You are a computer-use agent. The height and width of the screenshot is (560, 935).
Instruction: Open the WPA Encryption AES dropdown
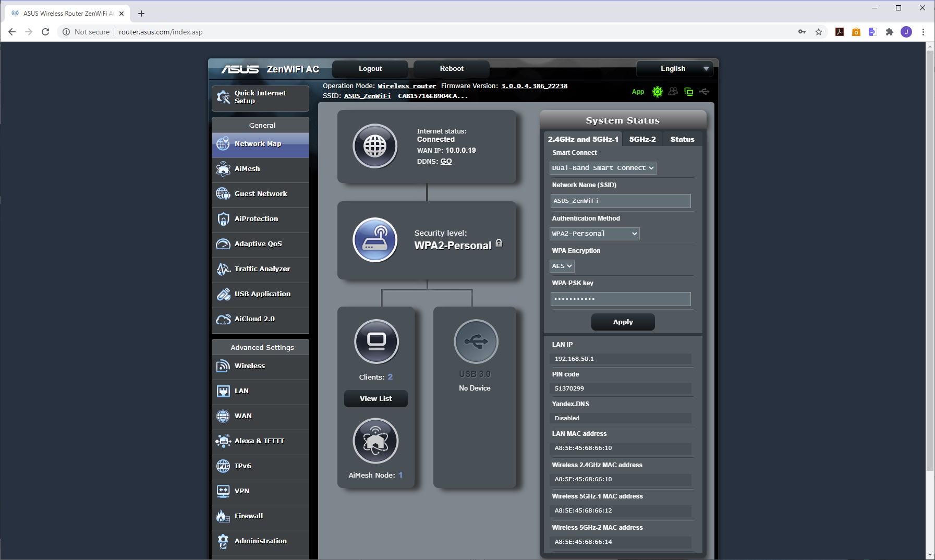[562, 266]
